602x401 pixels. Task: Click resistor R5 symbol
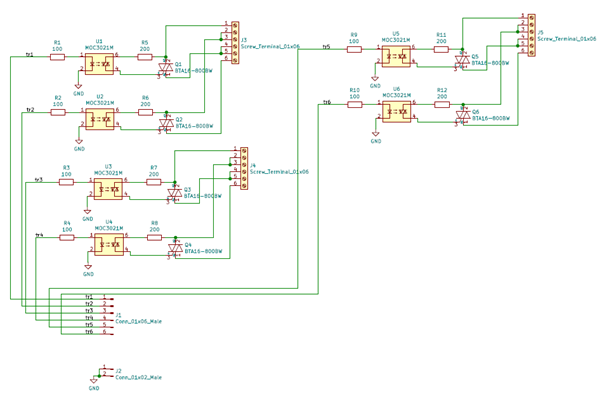tap(144, 57)
